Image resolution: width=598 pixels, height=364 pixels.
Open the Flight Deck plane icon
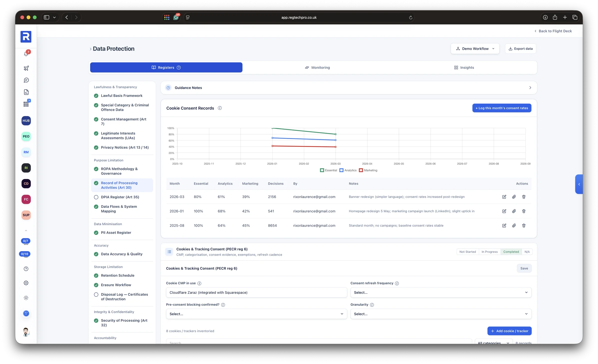click(x=26, y=68)
